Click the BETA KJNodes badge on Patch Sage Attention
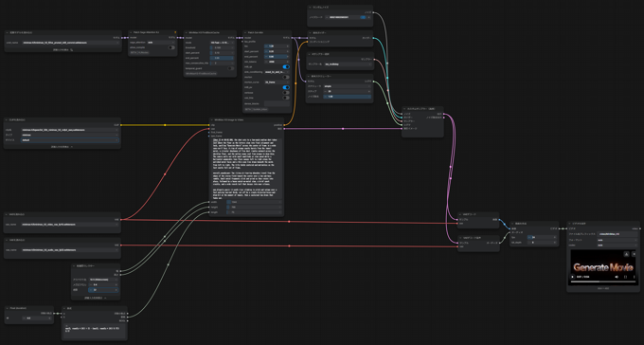644x345 pixels. pyautogui.click(x=138, y=53)
